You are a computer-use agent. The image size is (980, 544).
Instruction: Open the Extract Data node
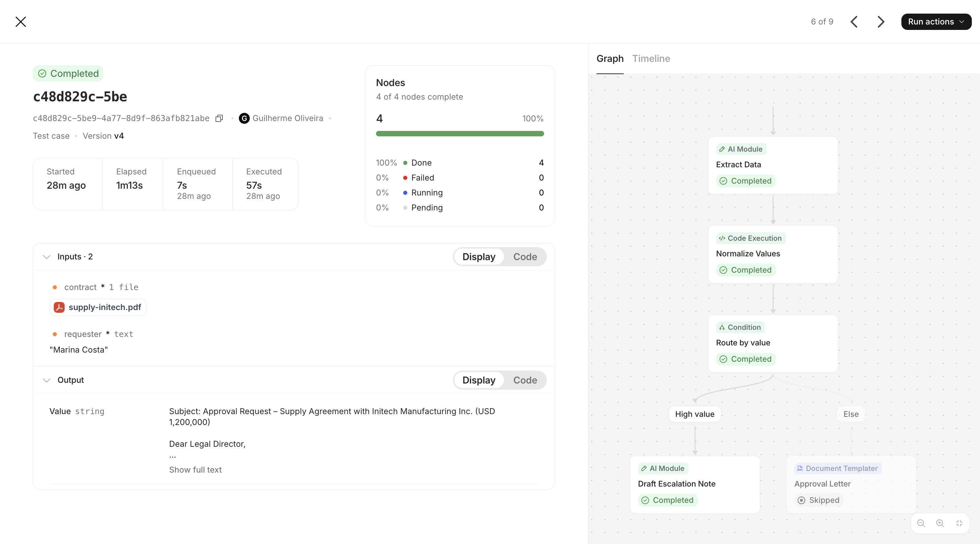click(x=773, y=165)
